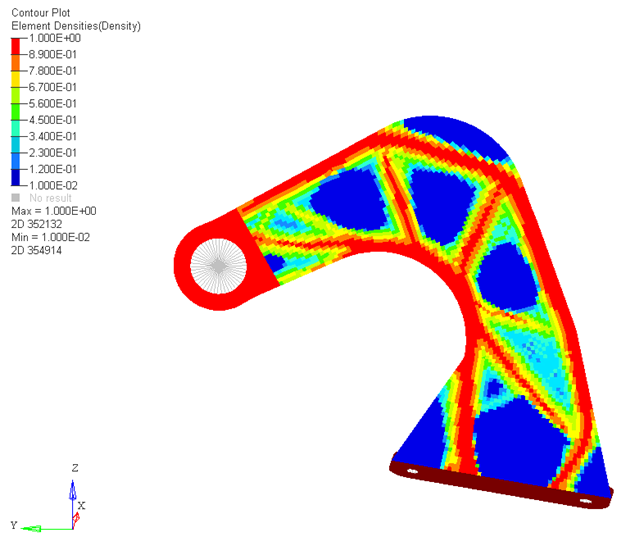Select the 8.900E-01 legend value
Image resolution: width=638 pixels, height=542 pixels.
[53, 55]
